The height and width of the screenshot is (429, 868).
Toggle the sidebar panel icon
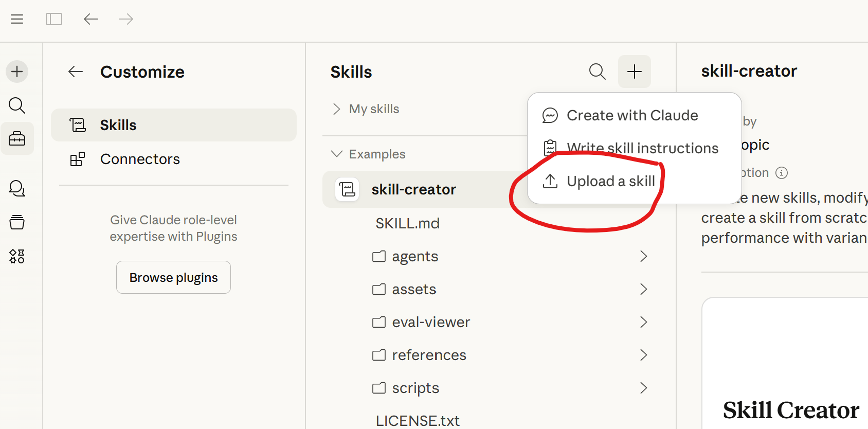coord(54,19)
